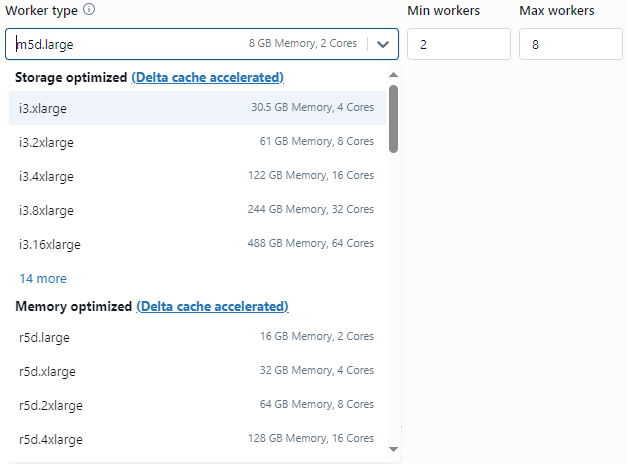The width and height of the screenshot is (626, 464).
Task: Click the Max workers input field
Action: (x=570, y=44)
